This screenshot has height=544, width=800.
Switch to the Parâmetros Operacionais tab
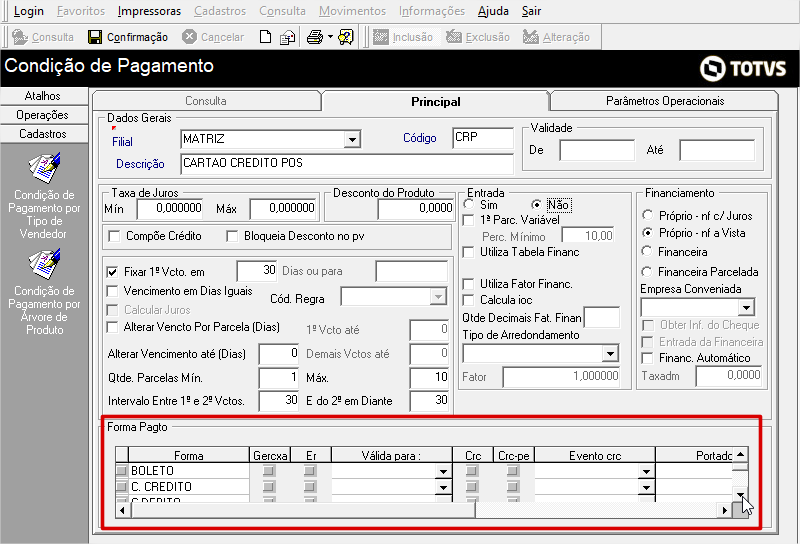665,101
